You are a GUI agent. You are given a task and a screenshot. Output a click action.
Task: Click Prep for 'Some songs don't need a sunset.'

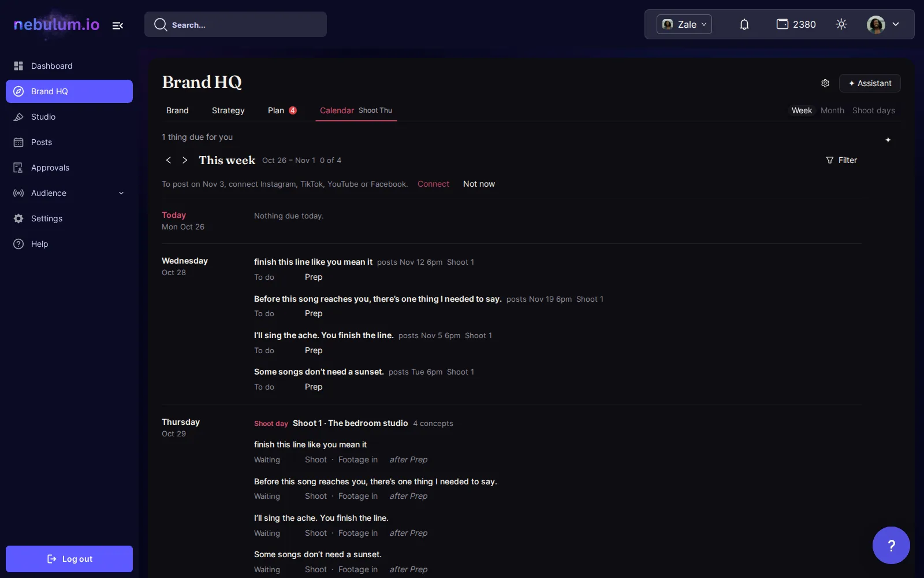tap(314, 387)
